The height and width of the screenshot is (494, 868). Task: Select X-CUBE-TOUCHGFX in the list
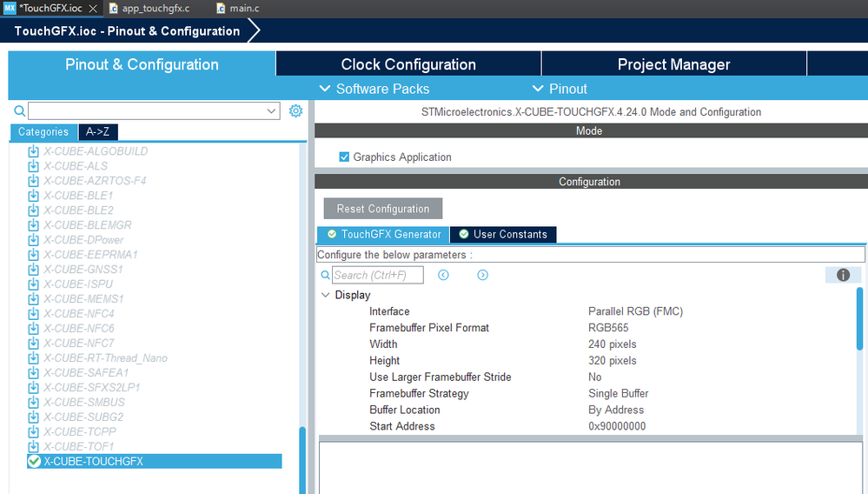[x=155, y=461]
